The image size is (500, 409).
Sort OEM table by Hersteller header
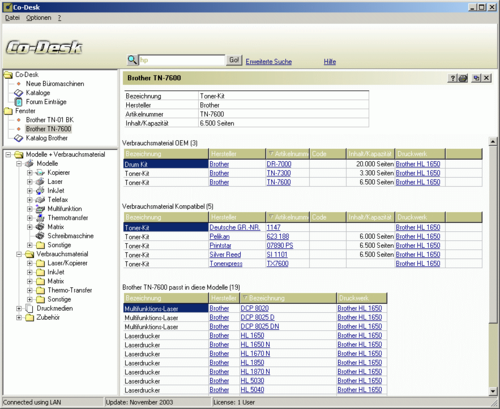pyautogui.click(x=237, y=154)
